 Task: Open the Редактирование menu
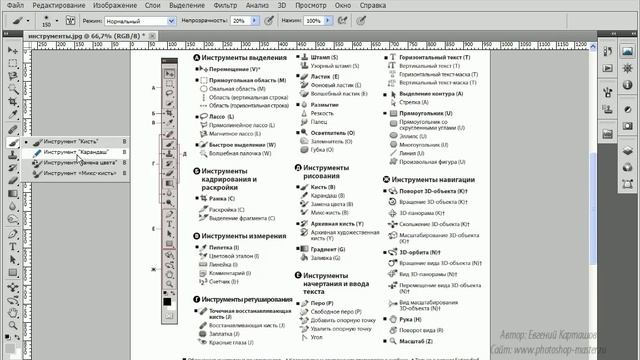(59, 5)
